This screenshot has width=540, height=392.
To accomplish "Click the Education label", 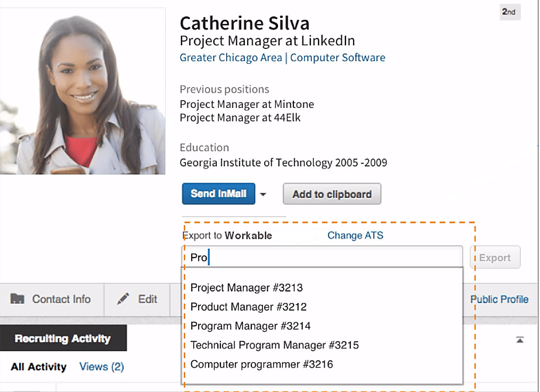I will point(204,147).
